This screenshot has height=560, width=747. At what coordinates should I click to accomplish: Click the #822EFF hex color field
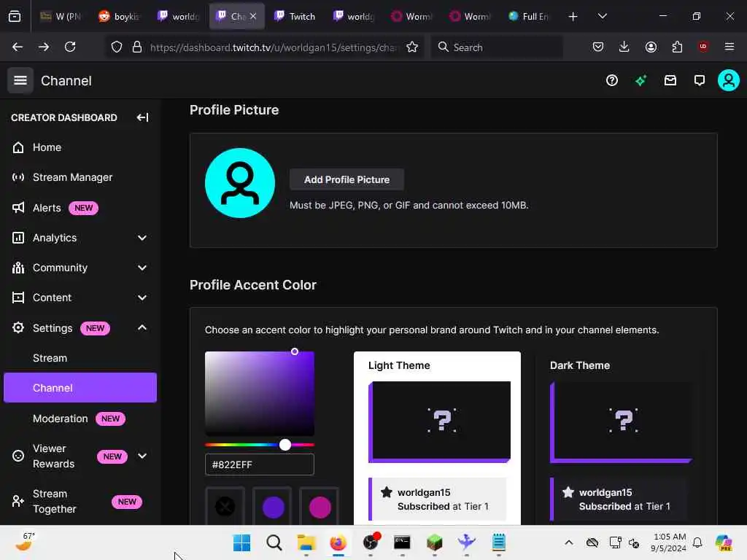[260, 464]
